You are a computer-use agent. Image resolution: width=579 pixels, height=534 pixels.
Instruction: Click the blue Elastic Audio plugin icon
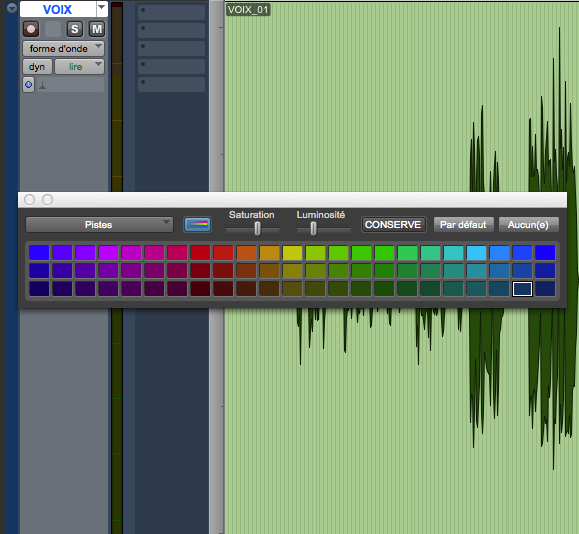(x=28, y=85)
